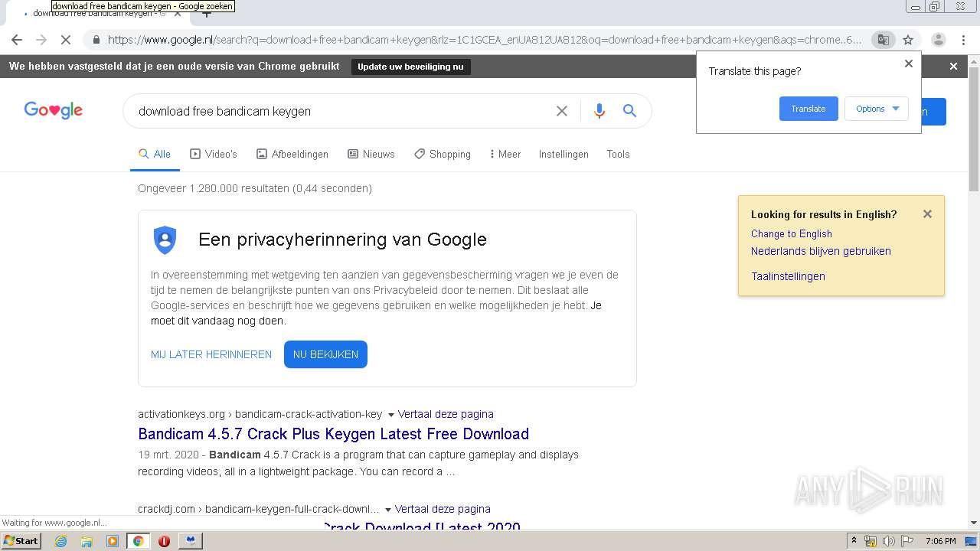Click the Translate button in the popup
Viewport: 980px width, 551px height.
pyautogui.click(x=808, y=109)
